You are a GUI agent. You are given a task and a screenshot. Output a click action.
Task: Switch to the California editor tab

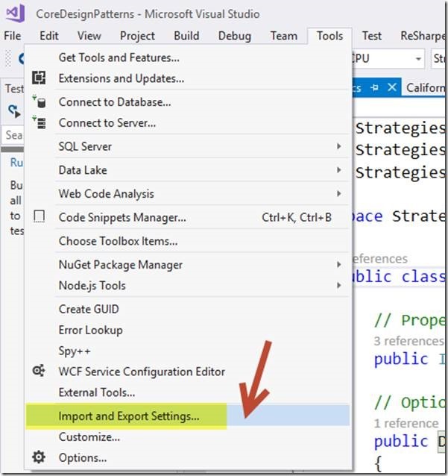pyautogui.click(x=426, y=88)
